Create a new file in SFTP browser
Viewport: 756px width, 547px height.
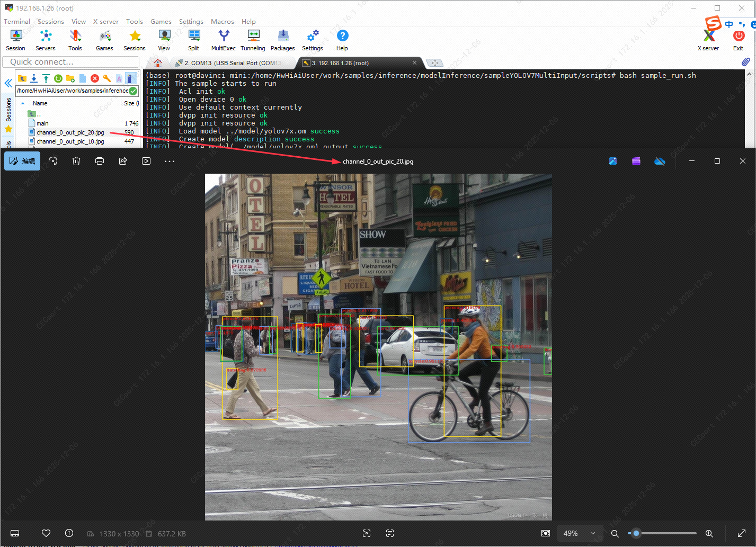[x=83, y=78]
